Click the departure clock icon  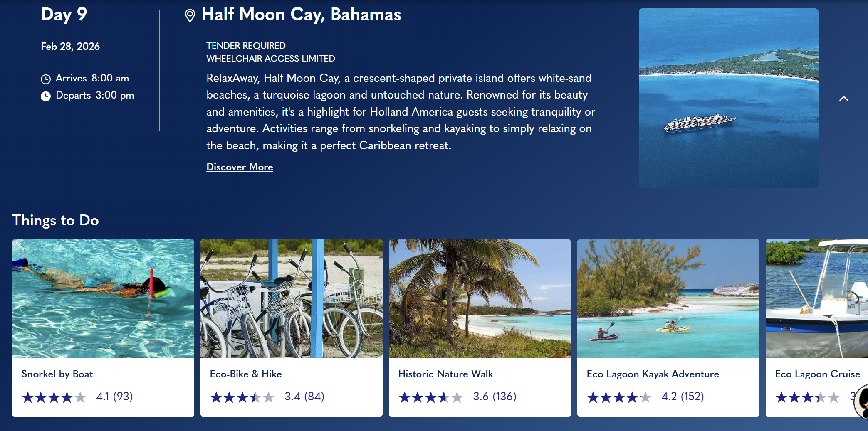(46, 96)
